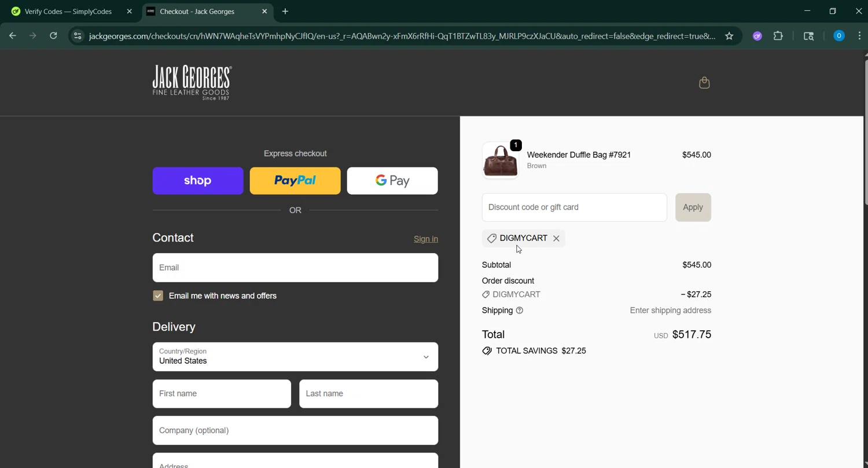The height and width of the screenshot is (468, 868).
Task: Click the − $27.25 discount amount
Action: coord(696,295)
